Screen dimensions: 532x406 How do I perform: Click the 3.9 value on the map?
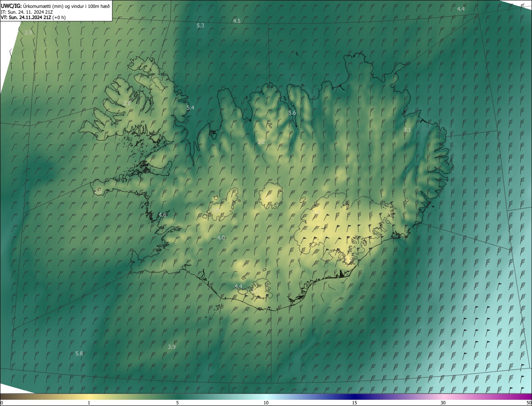(x=172, y=347)
